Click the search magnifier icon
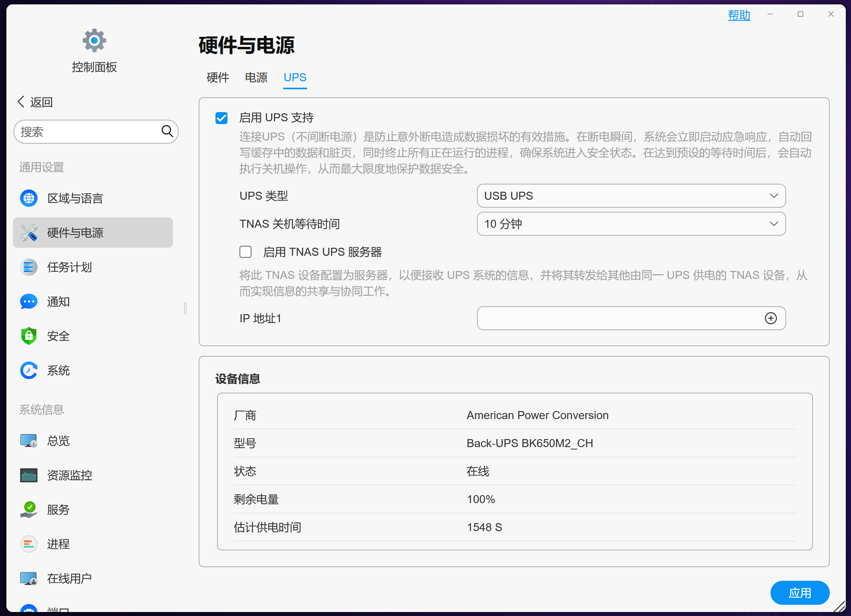 tap(167, 131)
